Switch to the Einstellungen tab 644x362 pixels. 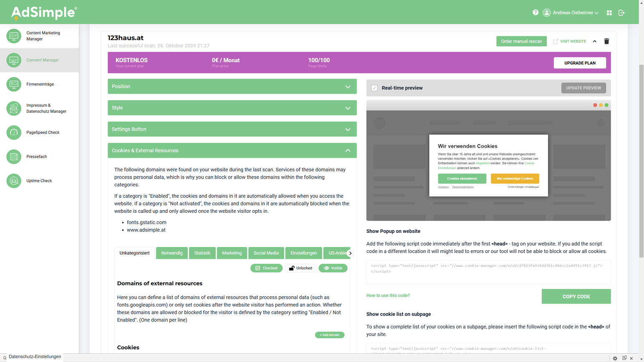(304, 253)
